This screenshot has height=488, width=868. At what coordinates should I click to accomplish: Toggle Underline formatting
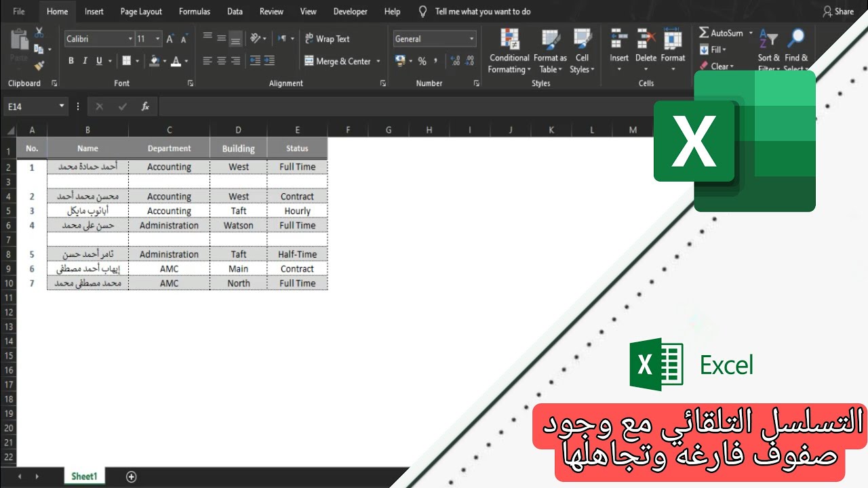(99, 61)
